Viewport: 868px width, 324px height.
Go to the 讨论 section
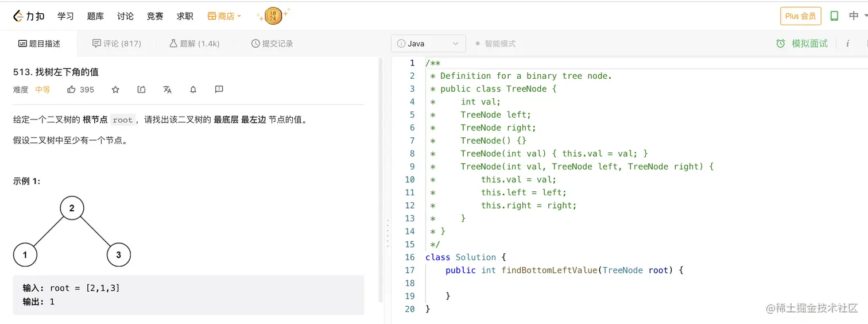tap(125, 16)
